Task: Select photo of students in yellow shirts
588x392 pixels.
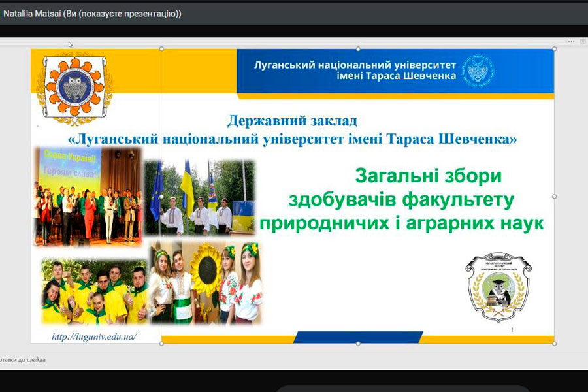Action: click(95, 291)
